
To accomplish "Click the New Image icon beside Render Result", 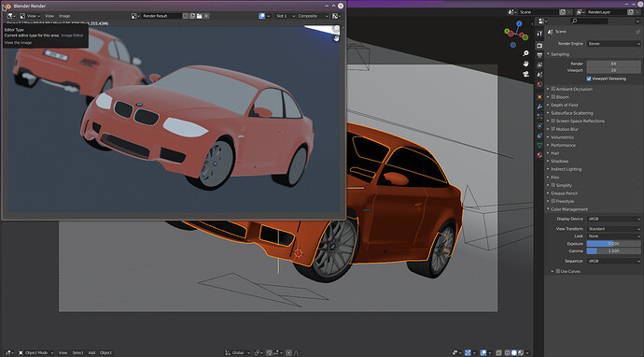I will click(x=192, y=16).
